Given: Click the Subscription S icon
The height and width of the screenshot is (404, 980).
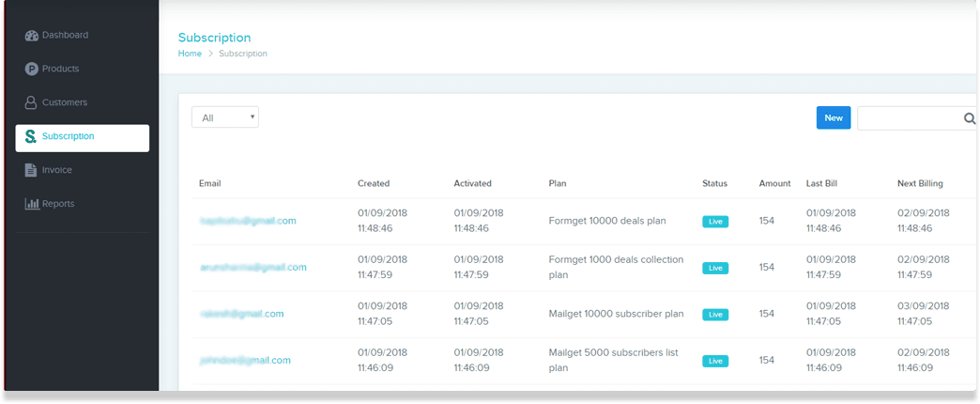Looking at the screenshot, I should 31,137.
